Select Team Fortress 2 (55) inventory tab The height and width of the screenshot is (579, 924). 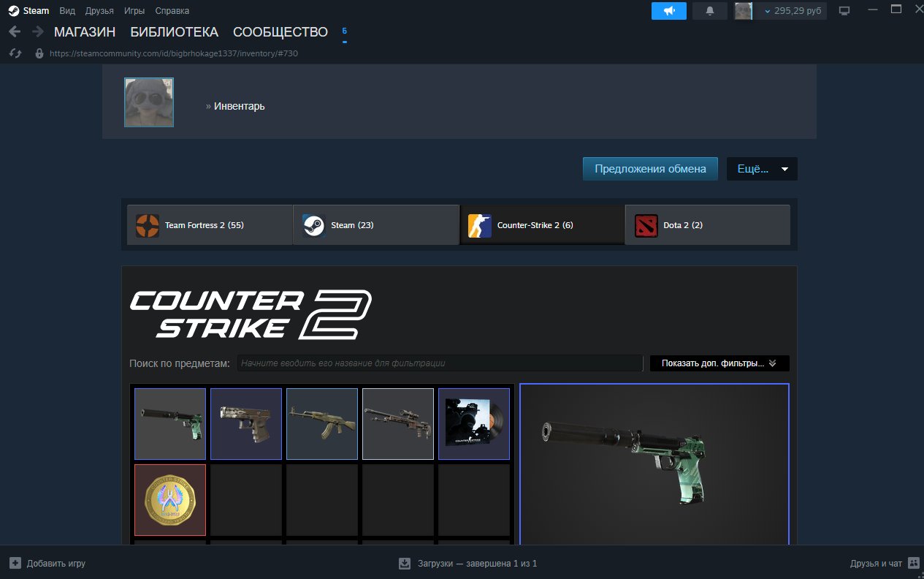tap(210, 225)
